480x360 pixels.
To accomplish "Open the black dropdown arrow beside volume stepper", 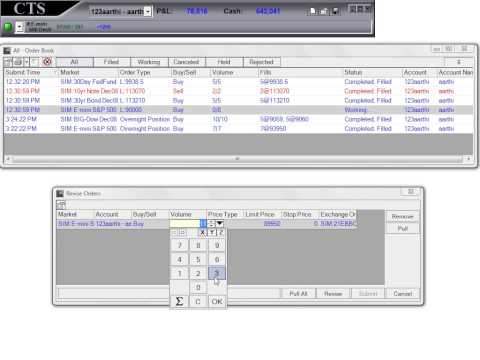I will pos(220,224).
